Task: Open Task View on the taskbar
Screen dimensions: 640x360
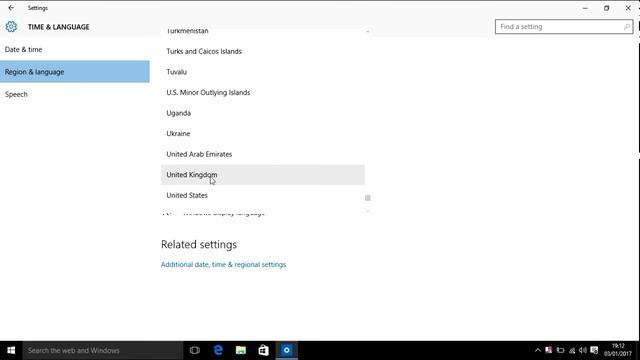Action: coord(195,350)
